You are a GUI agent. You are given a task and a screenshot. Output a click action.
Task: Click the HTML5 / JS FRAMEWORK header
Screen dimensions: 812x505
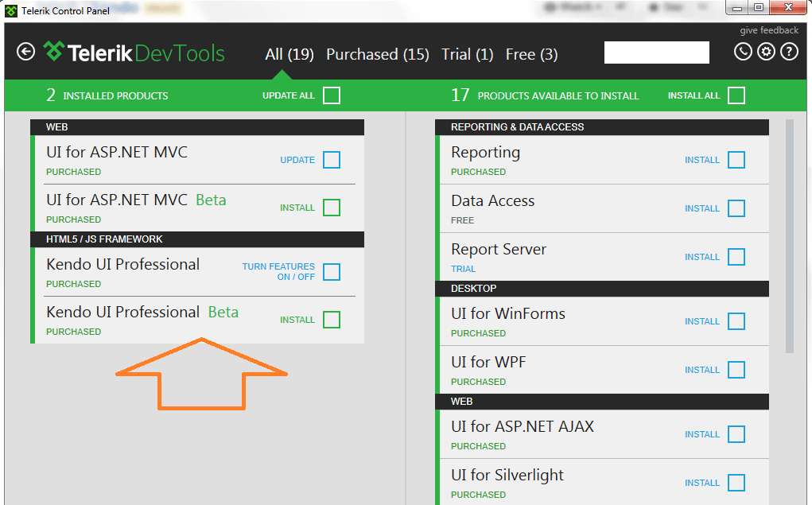click(197, 239)
